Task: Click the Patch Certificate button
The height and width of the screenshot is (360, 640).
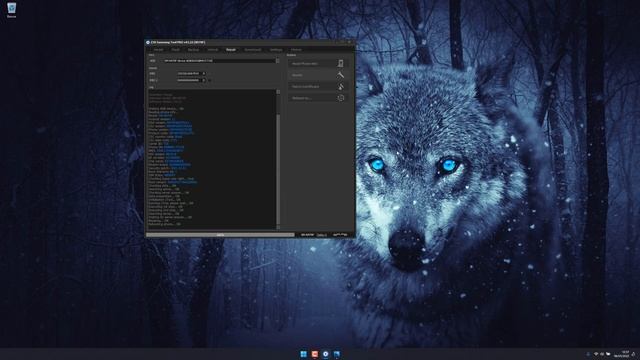Action: click(317, 87)
